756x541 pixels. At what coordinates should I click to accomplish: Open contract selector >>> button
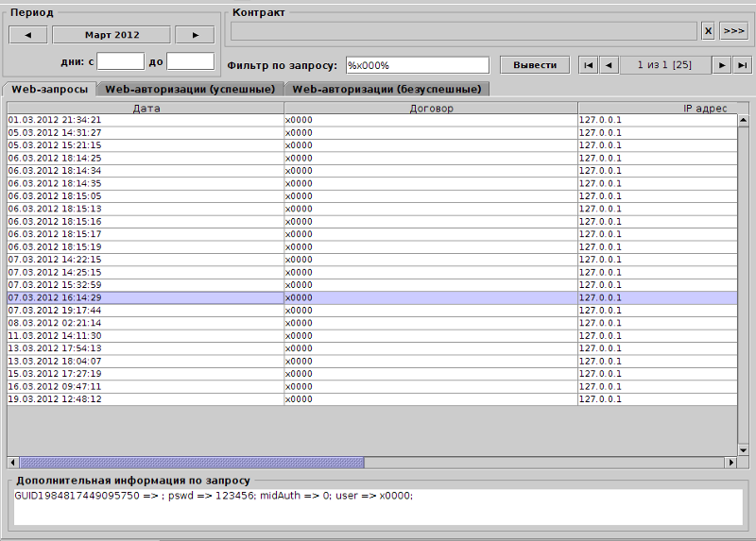click(x=733, y=31)
